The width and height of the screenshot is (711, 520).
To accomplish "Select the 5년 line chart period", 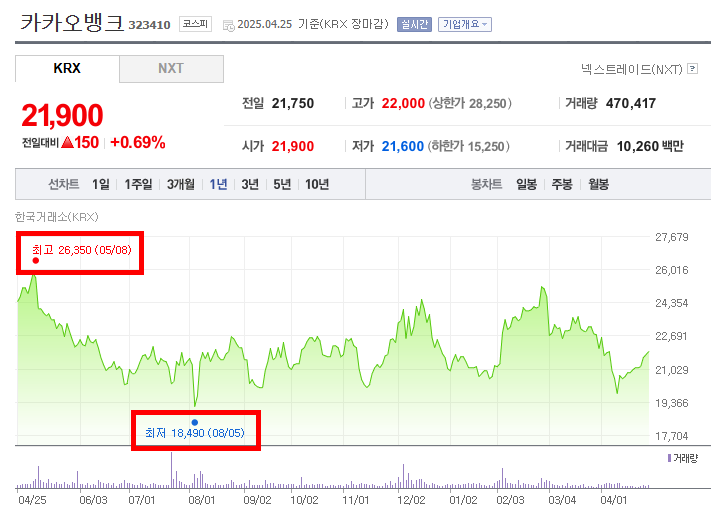I will (282, 184).
